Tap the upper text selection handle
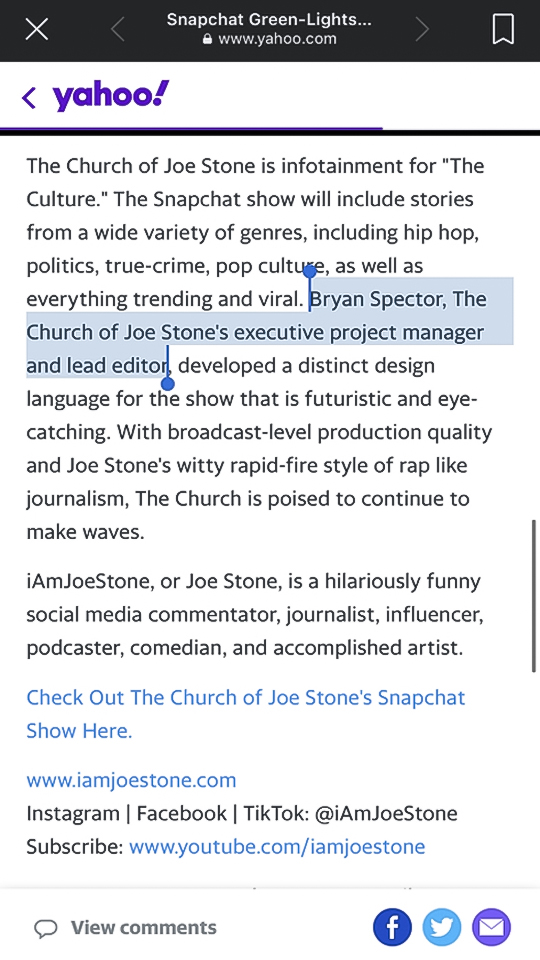540x960 pixels. point(310,271)
